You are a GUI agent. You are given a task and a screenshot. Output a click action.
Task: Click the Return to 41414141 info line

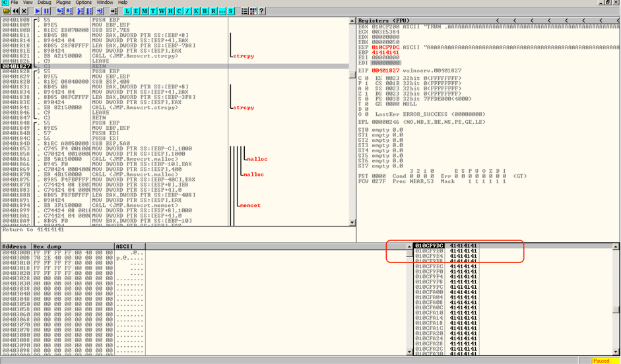pos(33,229)
